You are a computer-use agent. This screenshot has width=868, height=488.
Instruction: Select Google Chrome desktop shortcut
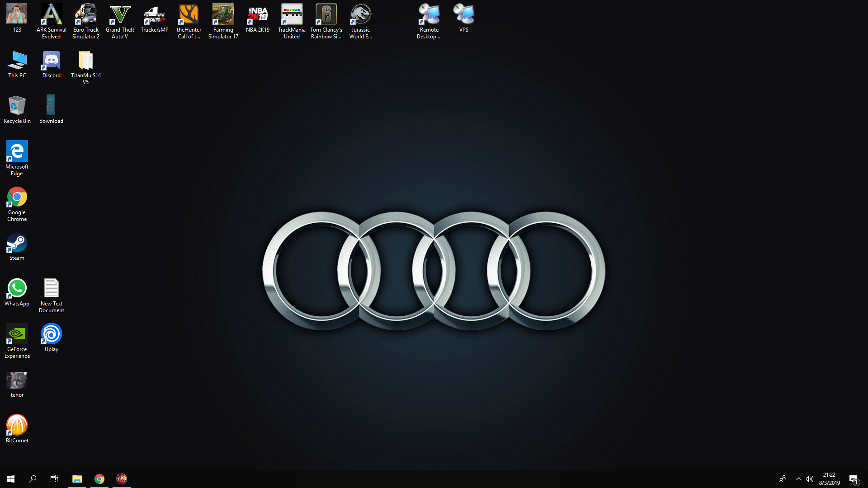click(17, 204)
